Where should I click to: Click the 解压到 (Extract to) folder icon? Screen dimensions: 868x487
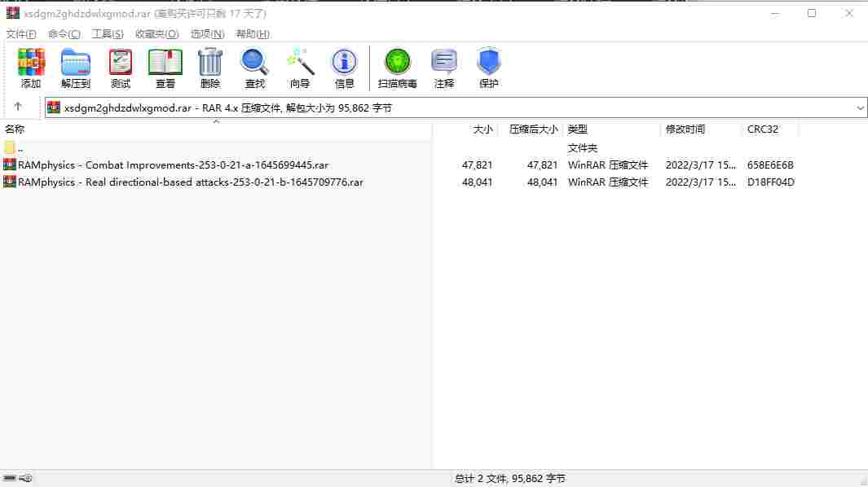click(75, 62)
